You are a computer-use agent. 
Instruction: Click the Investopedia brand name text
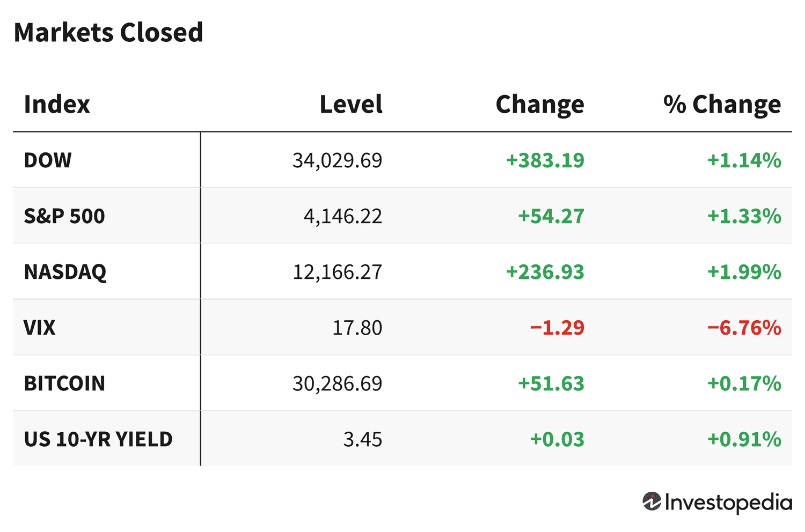728,503
